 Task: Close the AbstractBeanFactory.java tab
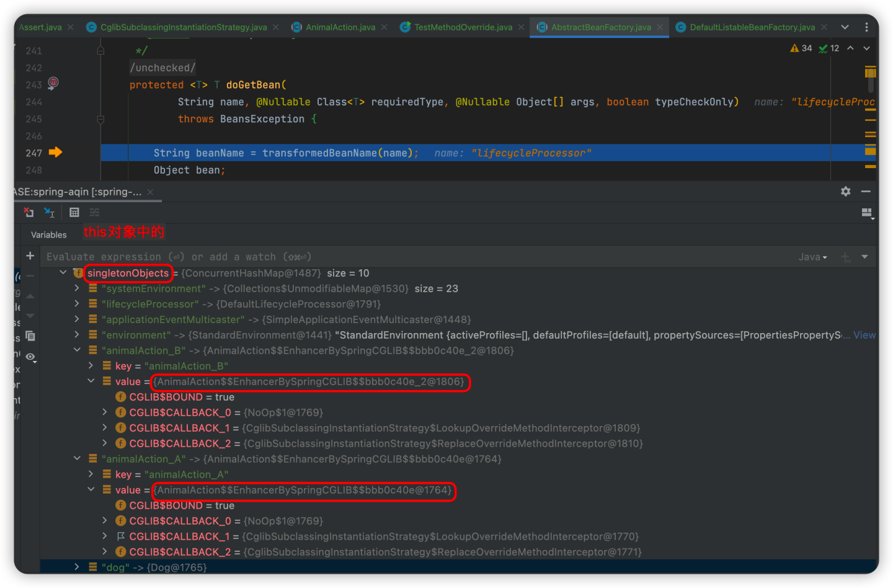click(660, 27)
